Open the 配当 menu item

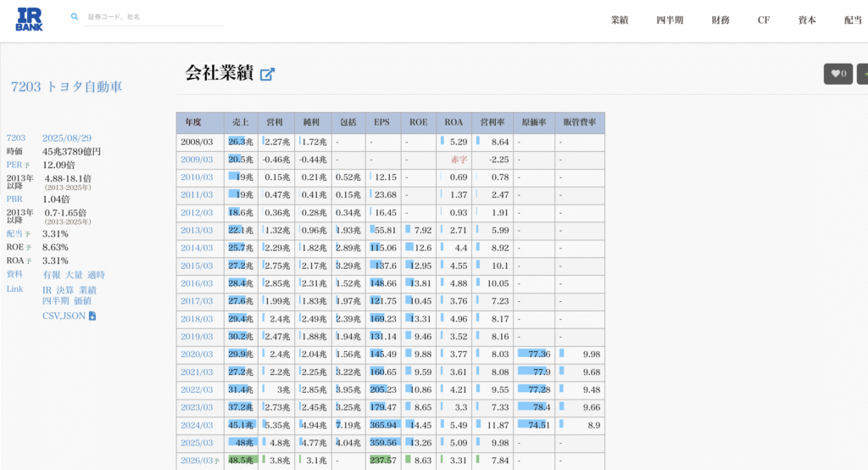[x=853, y=20]
